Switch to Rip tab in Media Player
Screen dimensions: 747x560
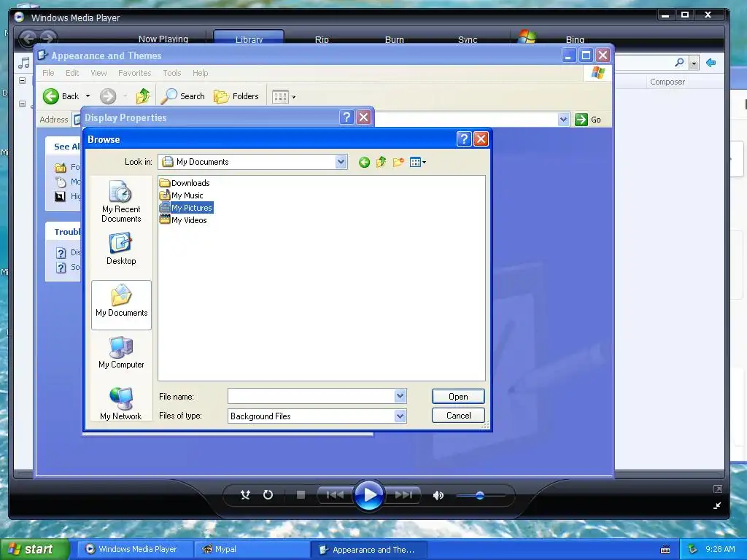(322, 39)
